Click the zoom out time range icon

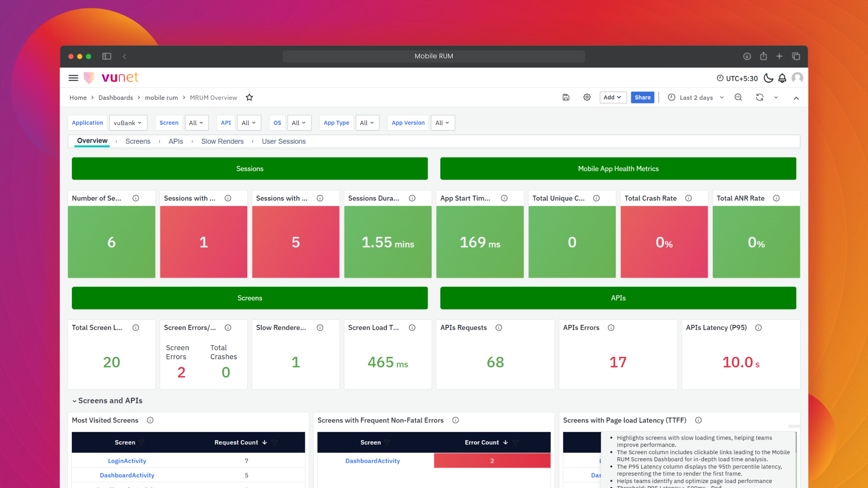coord(738,98)
